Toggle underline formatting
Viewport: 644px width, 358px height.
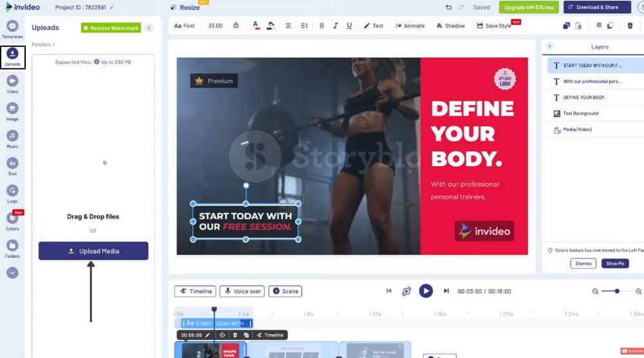(x=349, y=26)
